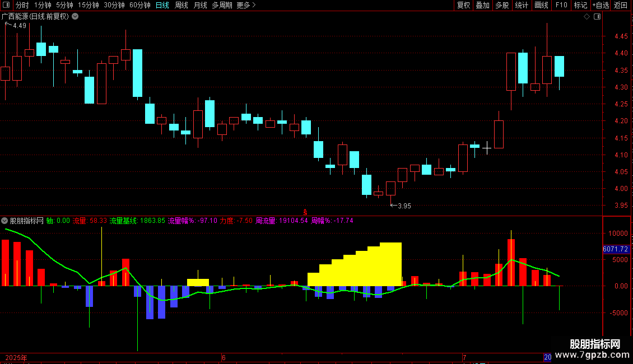Image resolution: width=633 pixels, height=364 pixels.
Task: Click the 叠加 overlay button
Action: pyautogui.click(x=482, y=5)
